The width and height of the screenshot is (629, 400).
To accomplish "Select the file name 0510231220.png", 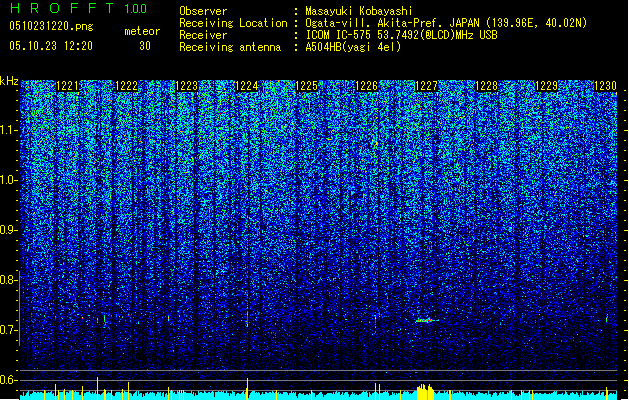I will 51,26.
